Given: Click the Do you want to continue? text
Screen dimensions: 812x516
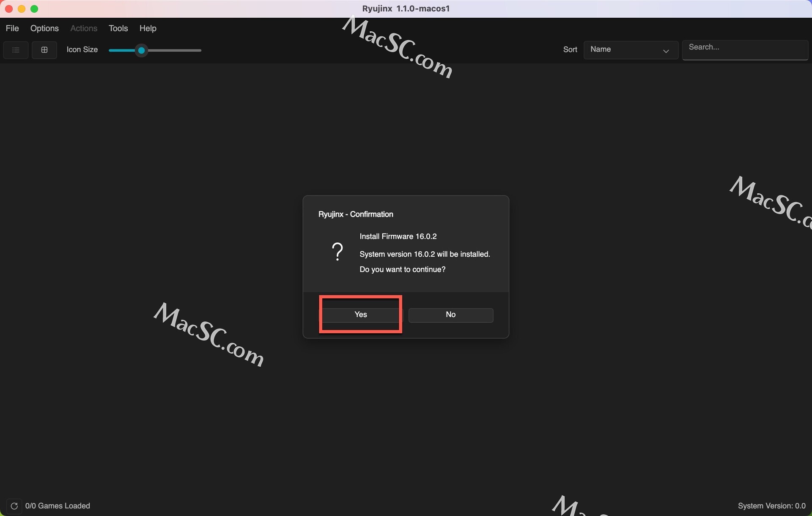Looking at the screenshot, I should coord(402,269).
